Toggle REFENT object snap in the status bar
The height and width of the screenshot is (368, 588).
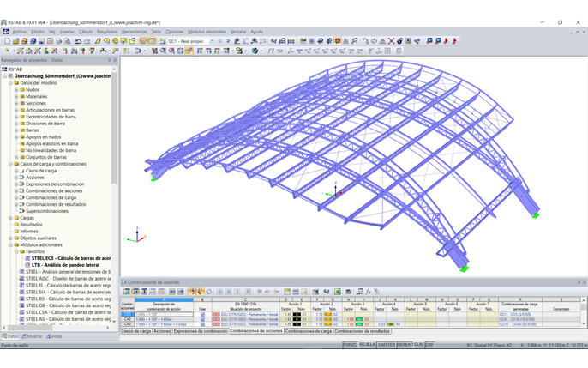coord(405,345)
